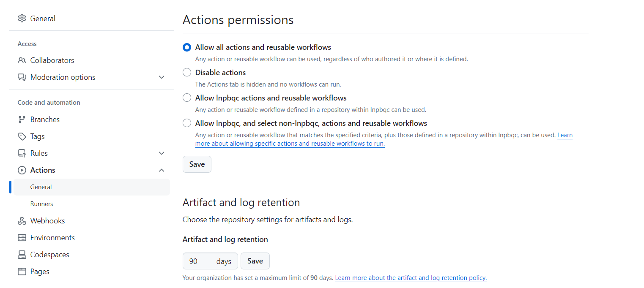Viewport: 644px width, 288px height.
Task: Click the Codespaces icon in sidebar
Action: [22, 255]
